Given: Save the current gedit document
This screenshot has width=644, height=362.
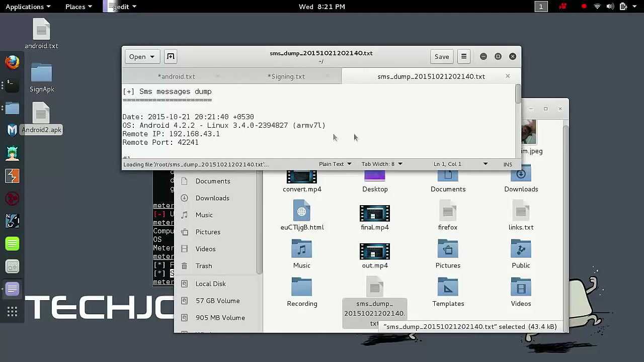Looking at the screenshot, I should 442,56.
